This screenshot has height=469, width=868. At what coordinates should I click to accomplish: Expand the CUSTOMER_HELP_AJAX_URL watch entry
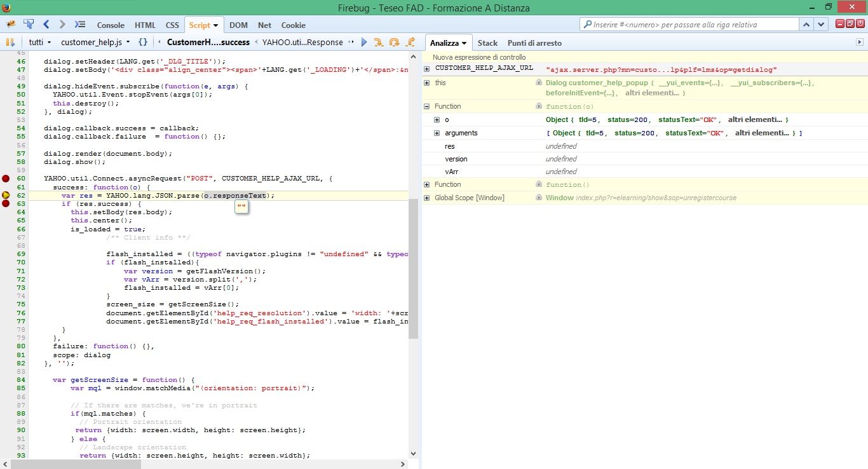pos(427,68)
